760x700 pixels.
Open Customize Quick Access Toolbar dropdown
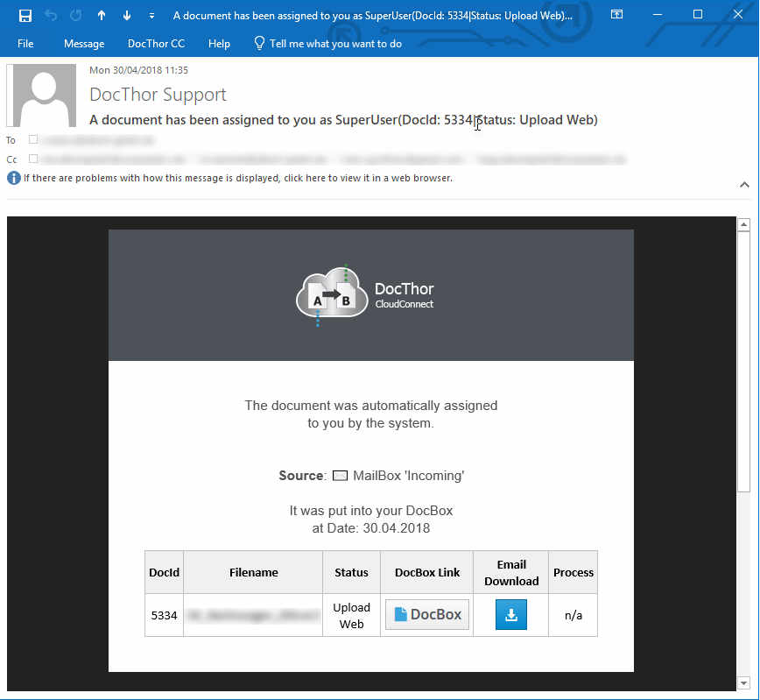click(x=151, y=16)
